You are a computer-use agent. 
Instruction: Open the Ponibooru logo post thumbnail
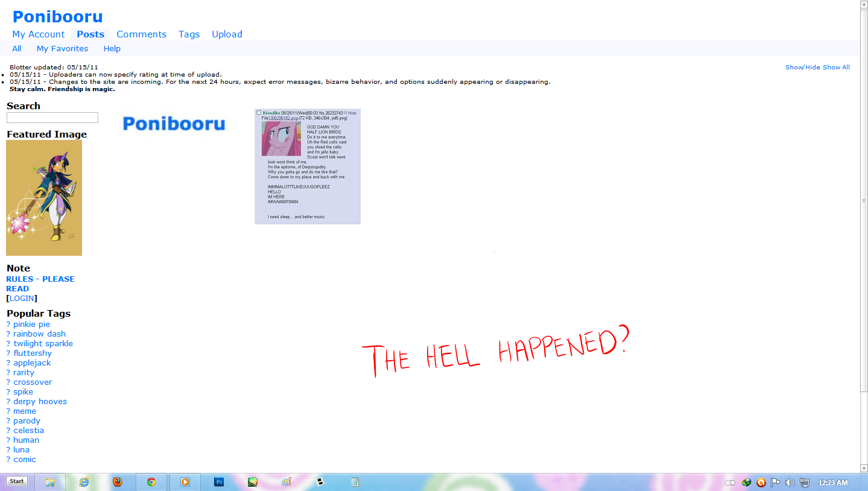point(174,124)
